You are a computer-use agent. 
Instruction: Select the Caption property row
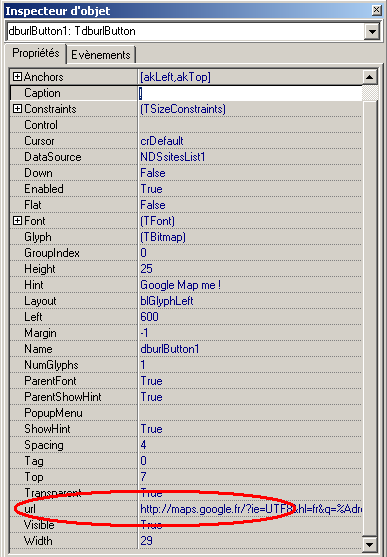(186, 93)
